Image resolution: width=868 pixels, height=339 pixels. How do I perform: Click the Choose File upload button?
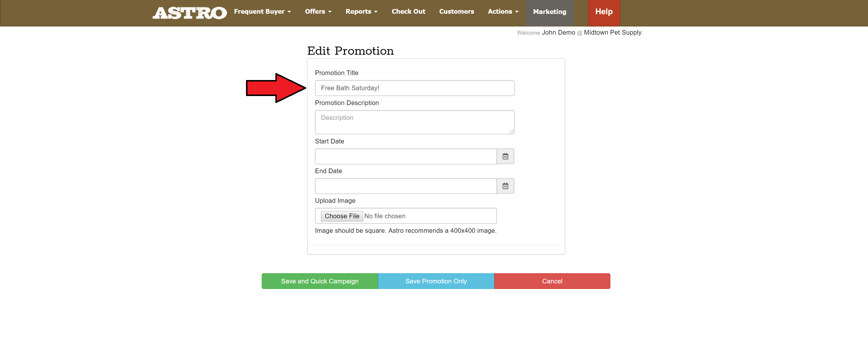pos(342,216)
